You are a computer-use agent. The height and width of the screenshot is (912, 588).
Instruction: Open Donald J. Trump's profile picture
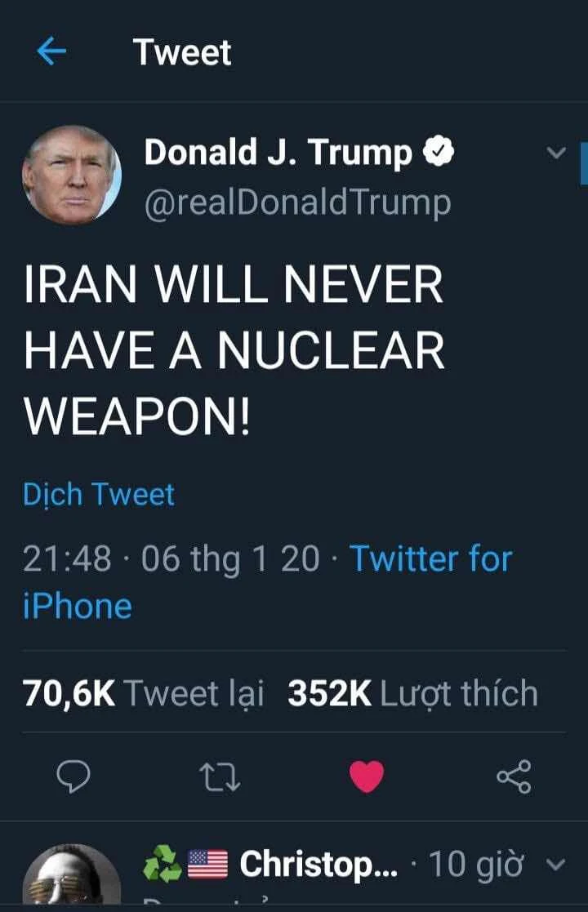72,175
